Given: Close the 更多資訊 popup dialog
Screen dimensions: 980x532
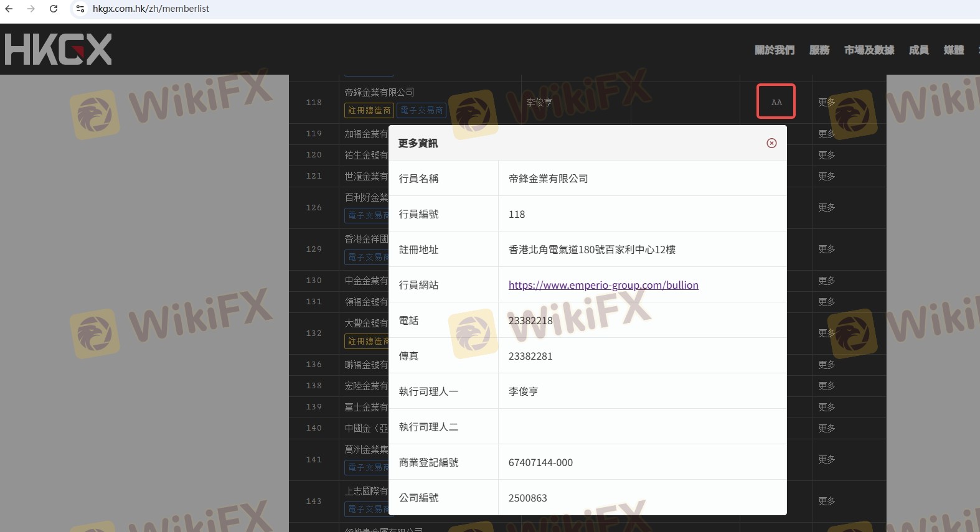Looking at the screenshot, I should point(771,143).
